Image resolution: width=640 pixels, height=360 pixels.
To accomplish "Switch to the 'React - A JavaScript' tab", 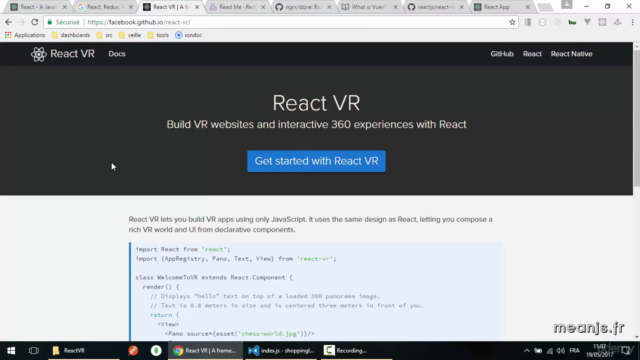I will coord(38,7).
